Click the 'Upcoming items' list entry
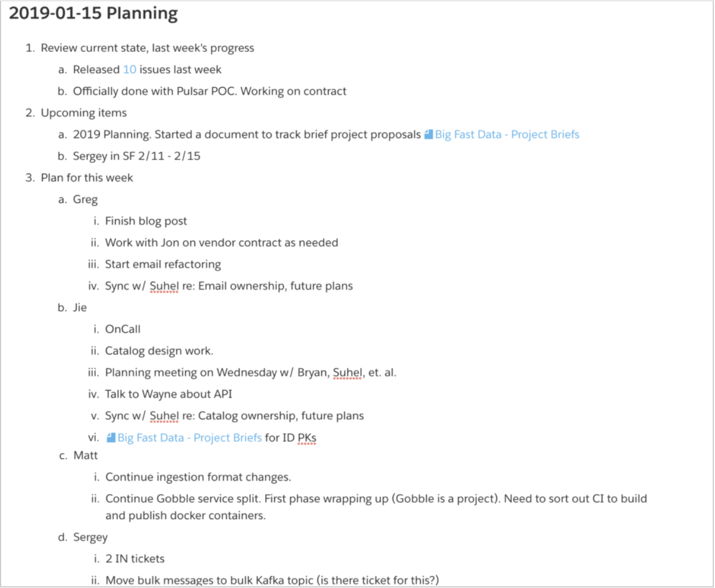Image resolution: width=715 pixels, height=588 pixels. (x=84, y=113)
